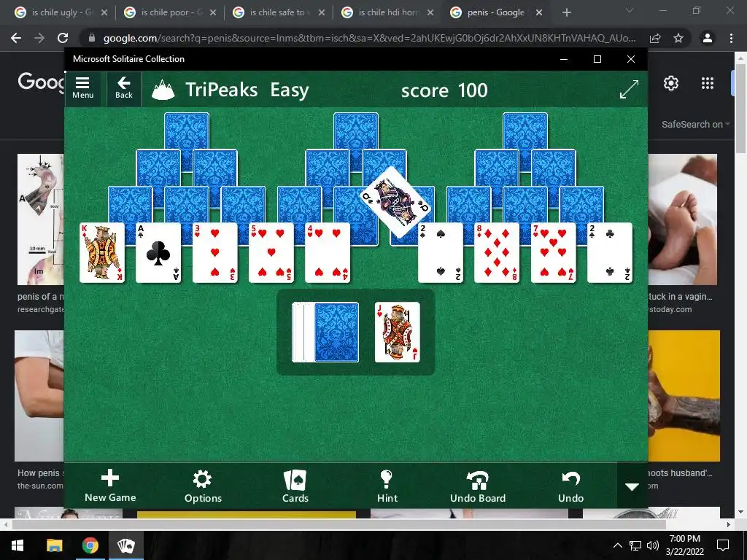Click Undo Board button
This screenshot has height=560, width=747.
(478, 486)
